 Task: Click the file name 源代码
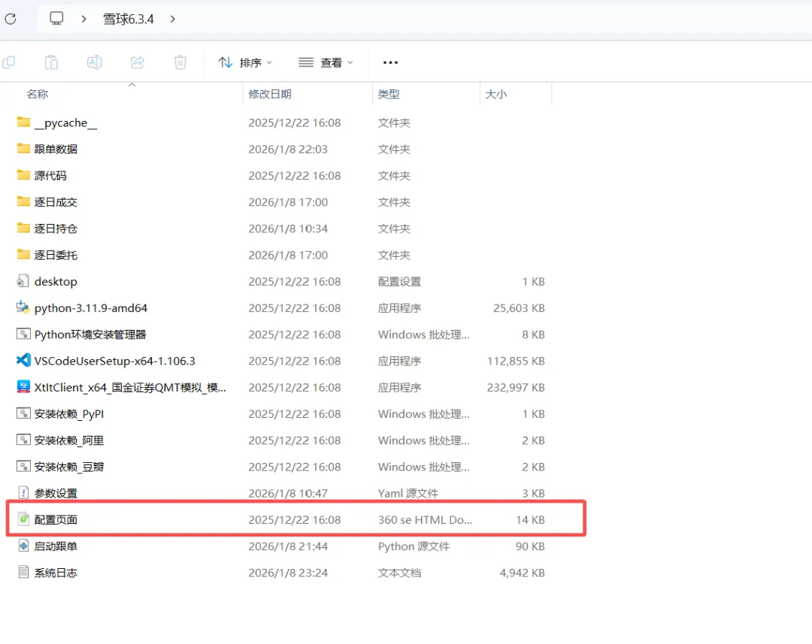pyautogui.click(x=50, y=176)
